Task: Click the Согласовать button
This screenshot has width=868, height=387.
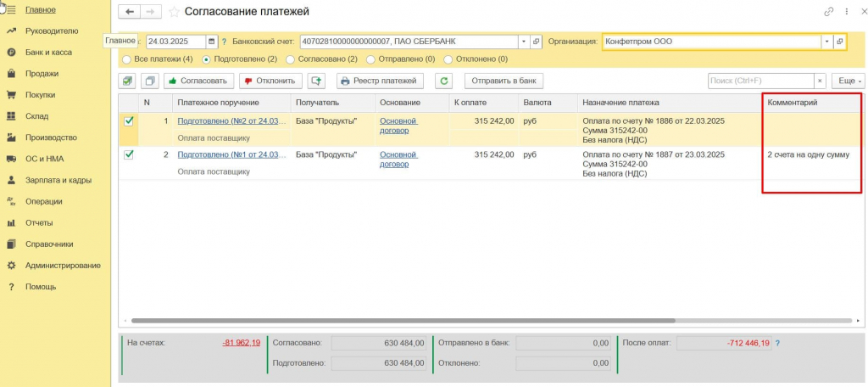Action: [x=198, y=81]
